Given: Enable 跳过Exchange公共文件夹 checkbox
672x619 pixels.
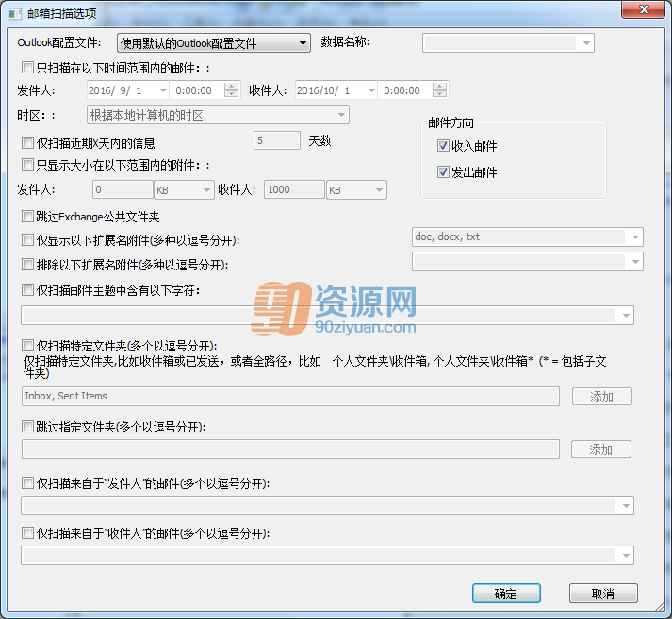Looking at the screenshot, I should pyautogui.click(x=28, y=217).
